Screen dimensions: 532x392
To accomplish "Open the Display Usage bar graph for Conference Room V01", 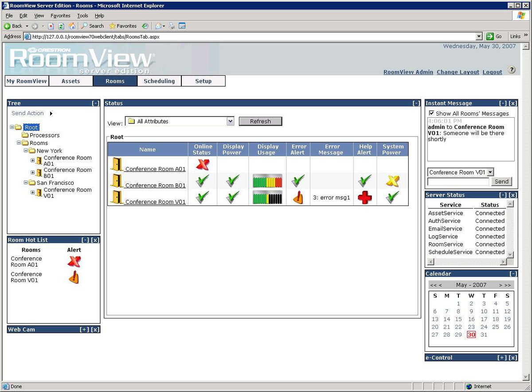I will [267, 197].
